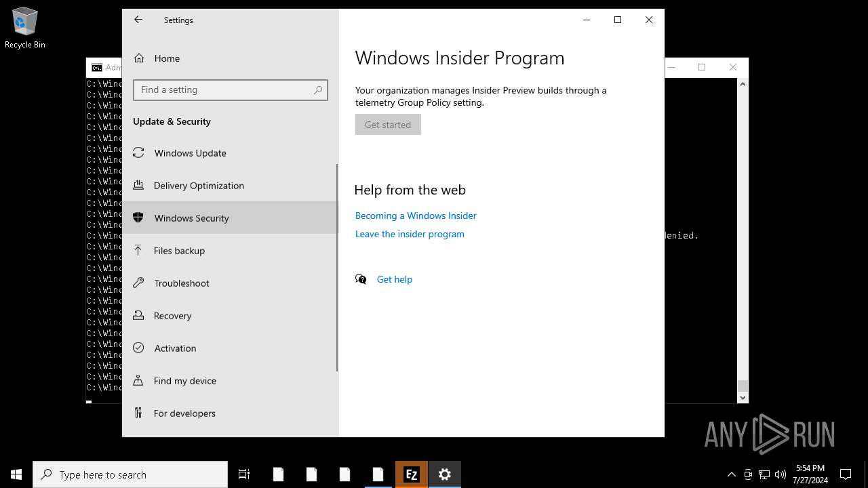
Task: Click the EZ app icon on the taskbar
Action: click(x=412, y=474)
